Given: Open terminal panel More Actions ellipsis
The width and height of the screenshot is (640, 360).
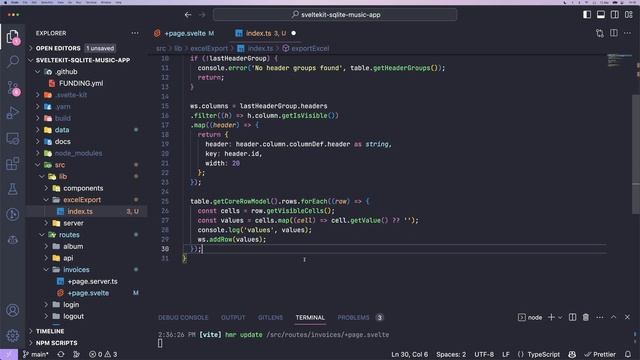Looking at the screenshot, I should coord(600,317).
